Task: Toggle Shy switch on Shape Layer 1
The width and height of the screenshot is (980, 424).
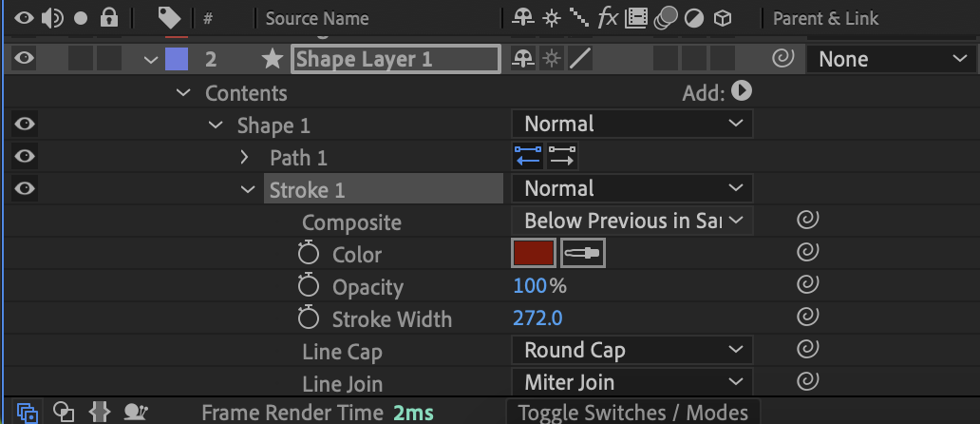Action: pyautogui.click(x=524, y=59)
